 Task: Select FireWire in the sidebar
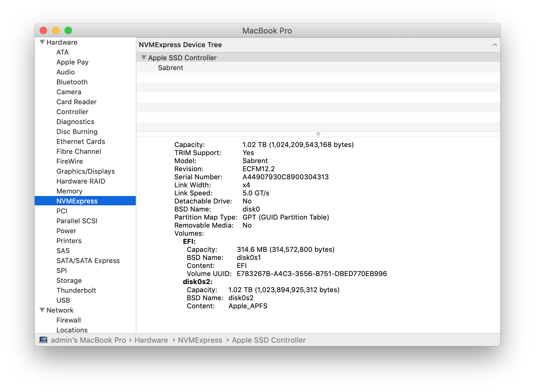coord(69,161)
